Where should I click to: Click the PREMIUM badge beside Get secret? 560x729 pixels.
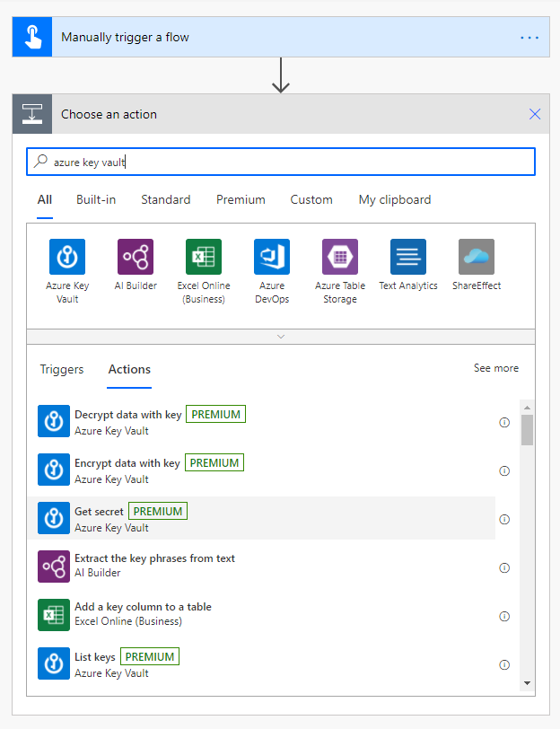pyautogui.click(x=158, y=511)
